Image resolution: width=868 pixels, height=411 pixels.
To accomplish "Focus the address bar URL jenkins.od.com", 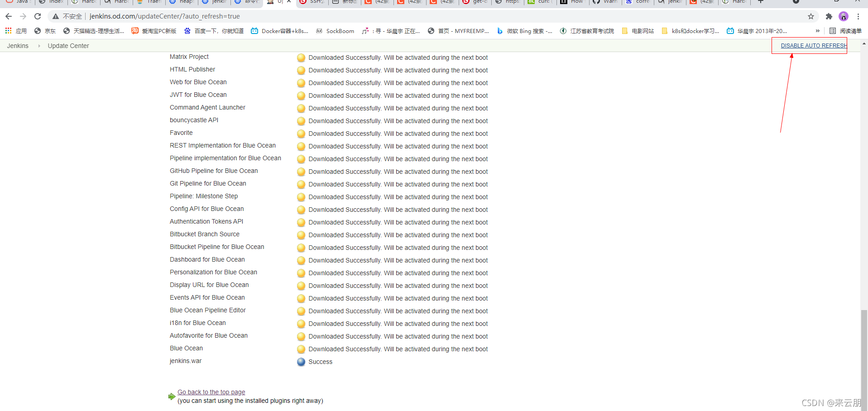I will tap(164, 16).
